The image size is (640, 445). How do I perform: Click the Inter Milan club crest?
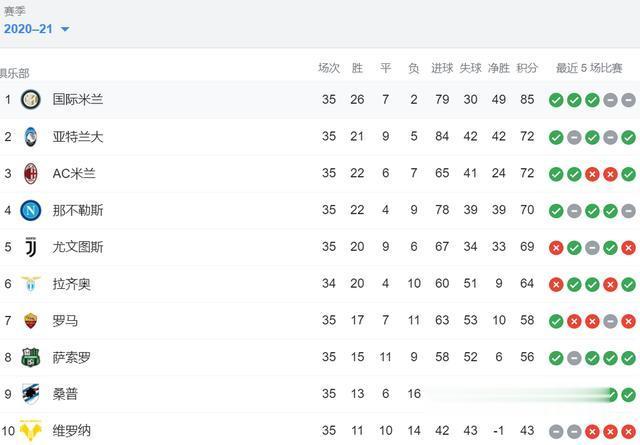31,100
